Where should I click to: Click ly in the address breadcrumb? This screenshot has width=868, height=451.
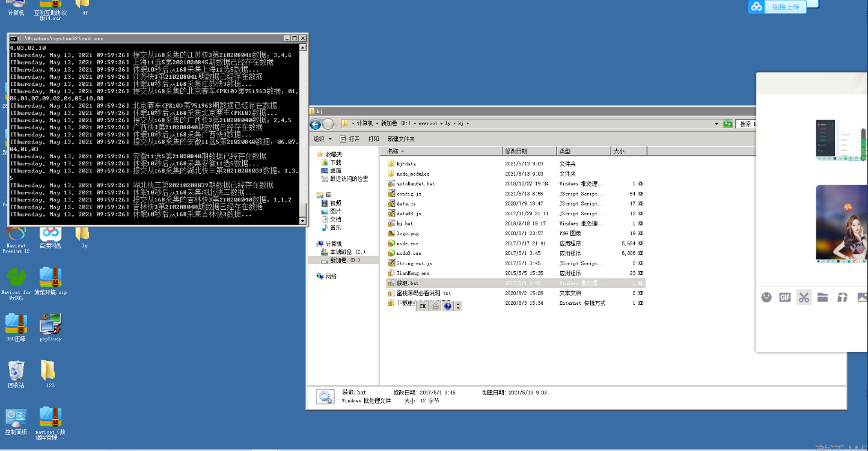point(448,123)
